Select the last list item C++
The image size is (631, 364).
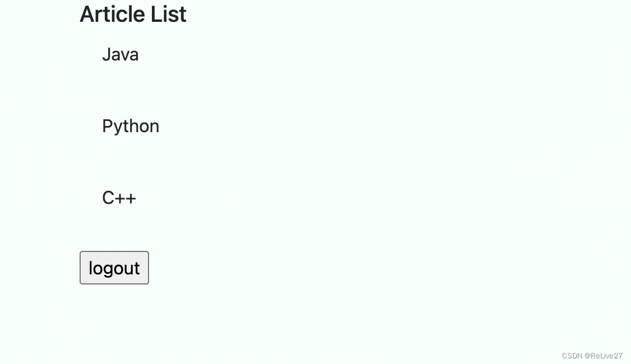pos(119,198)
